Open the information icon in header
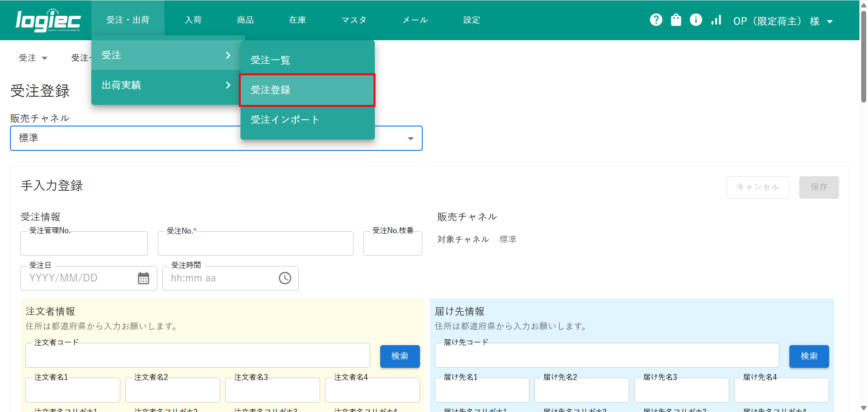 pyautogui.click(x=696, y=20)
